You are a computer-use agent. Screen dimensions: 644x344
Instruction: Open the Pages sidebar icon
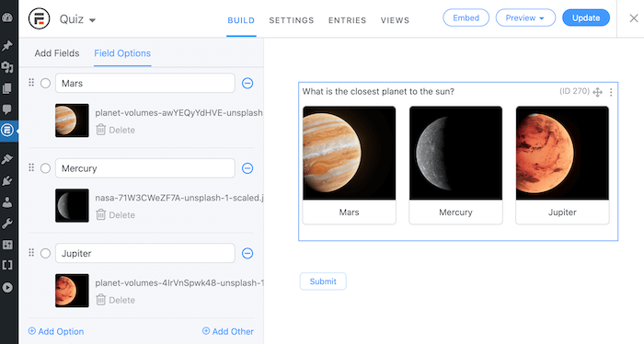[x=7, y=88]
